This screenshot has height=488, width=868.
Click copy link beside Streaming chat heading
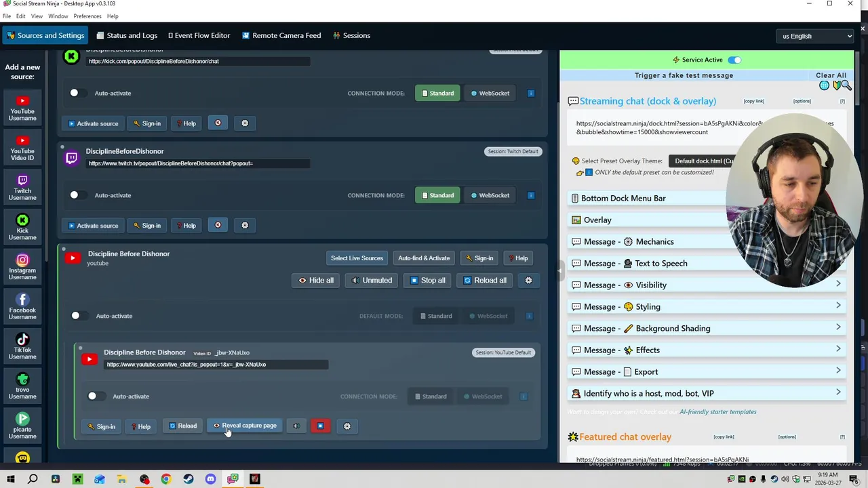[753, 102]
